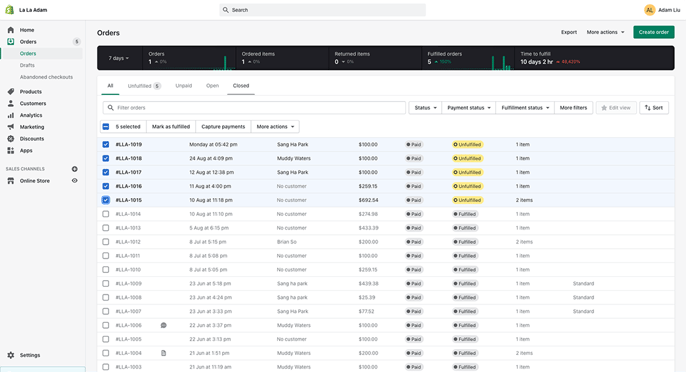The width and height of the screenshot is (686, 372).
Task: Open Marketing via the megaphone icon
Action: pos(10,127)
